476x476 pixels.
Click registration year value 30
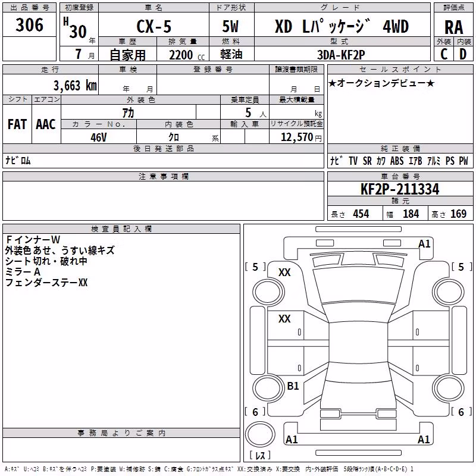click(78, 32)
